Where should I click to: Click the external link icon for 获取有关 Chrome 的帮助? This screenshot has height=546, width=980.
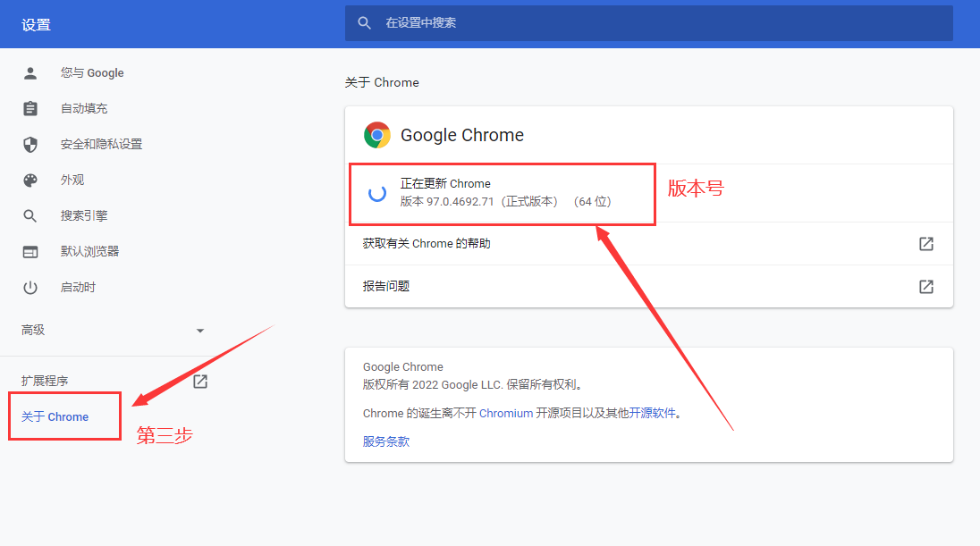click(x=926, y=244)
